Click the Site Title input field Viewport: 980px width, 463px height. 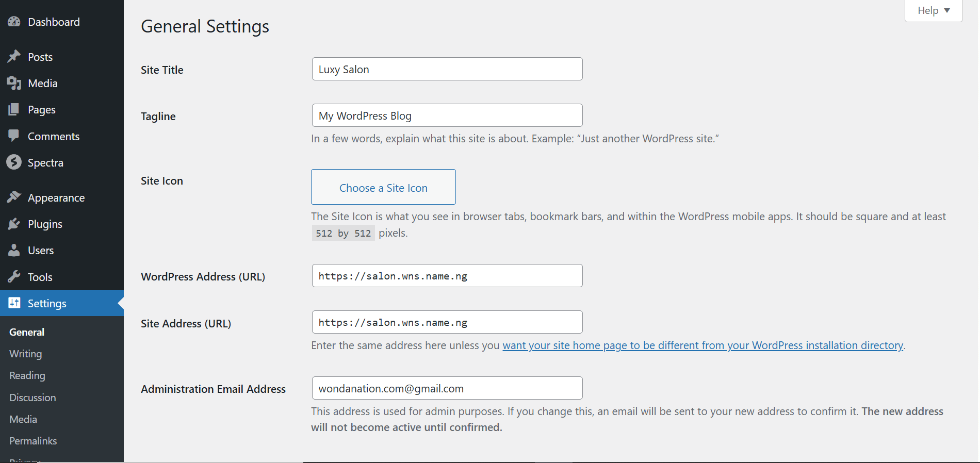447,69
